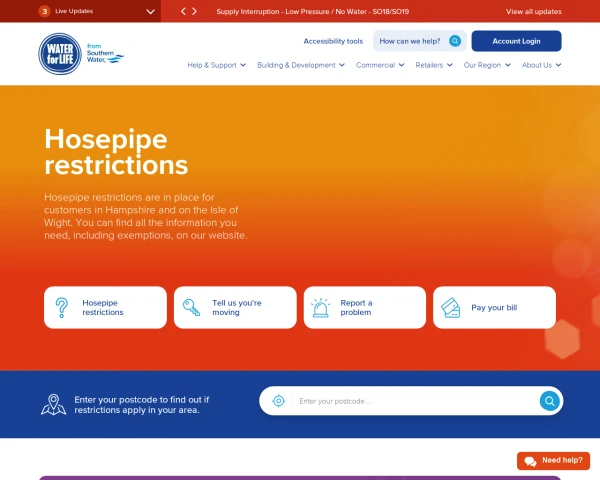600x480 pixels.
Task: Click 'Enter your postcode to find out' text
Action: pyautogui.click(x=142, y=405)
